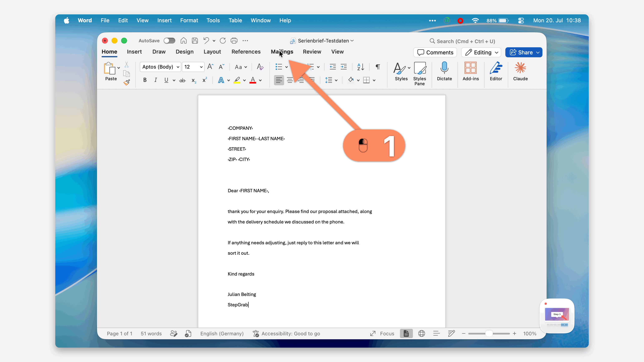Launch the Editor tool
The image size is (644, 362).
click(x=496, y=71)
